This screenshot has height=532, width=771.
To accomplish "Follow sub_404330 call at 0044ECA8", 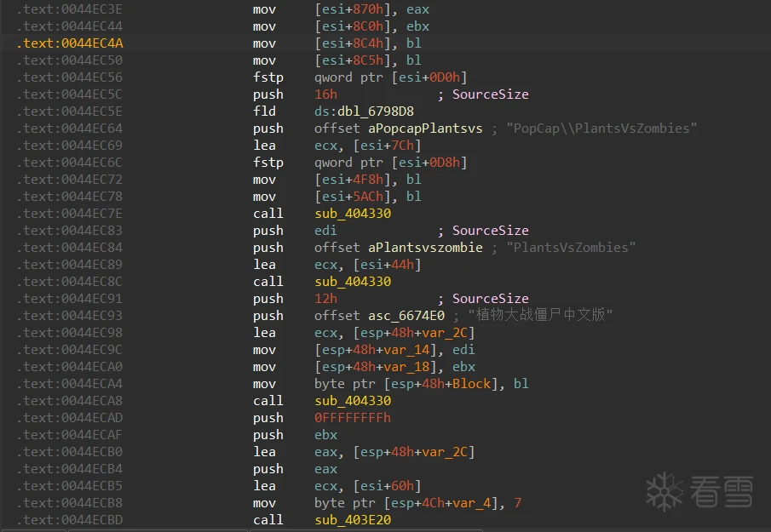I will (x=353, y=401).
